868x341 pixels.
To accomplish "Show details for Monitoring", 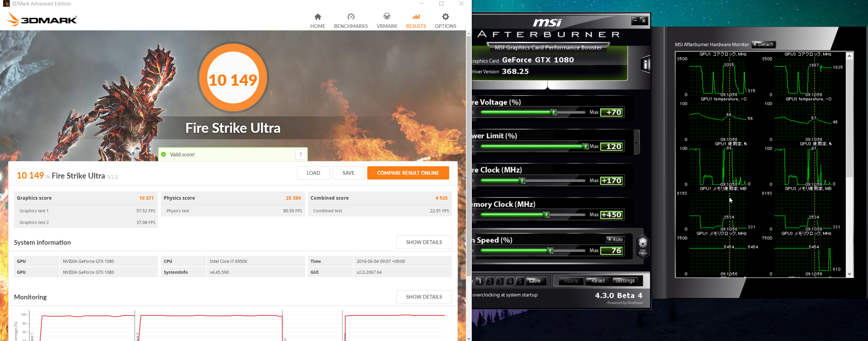I will pyautogui.click(x=424, y=297).
